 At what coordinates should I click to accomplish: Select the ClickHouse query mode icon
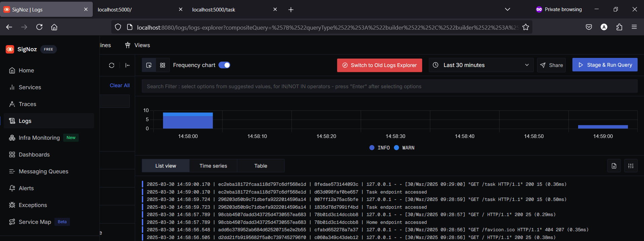point(163,65)
